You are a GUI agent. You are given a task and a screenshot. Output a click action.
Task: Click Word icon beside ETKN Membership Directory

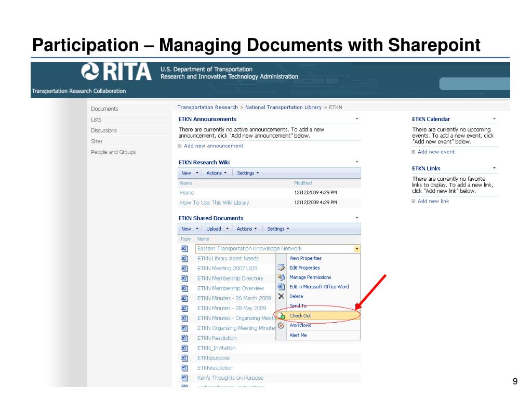184,278
